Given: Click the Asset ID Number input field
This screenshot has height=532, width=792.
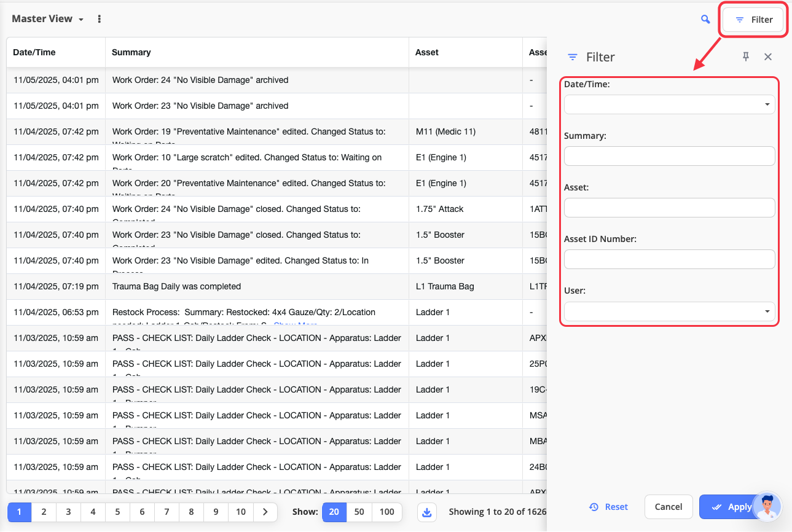Looking at the screenshot, I should [670, 259].
